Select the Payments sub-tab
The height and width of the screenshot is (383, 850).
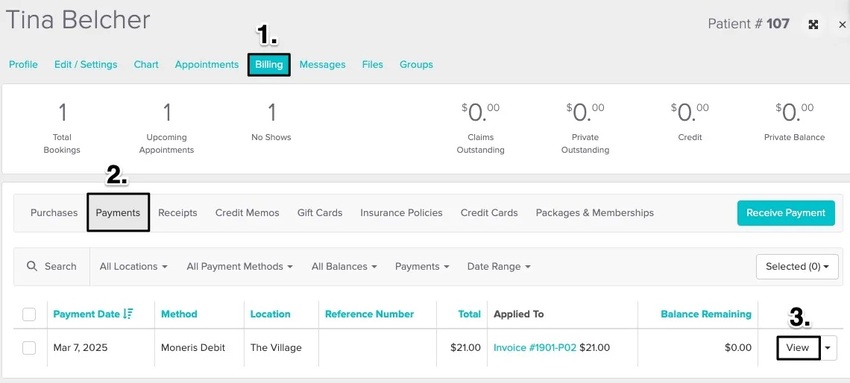[x=118, y=213]
